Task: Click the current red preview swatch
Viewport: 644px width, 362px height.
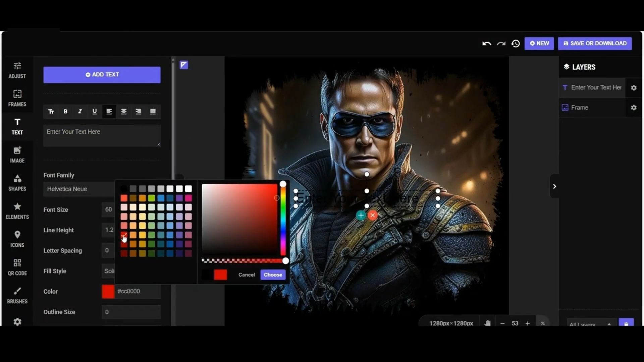Action: point(220,275)
